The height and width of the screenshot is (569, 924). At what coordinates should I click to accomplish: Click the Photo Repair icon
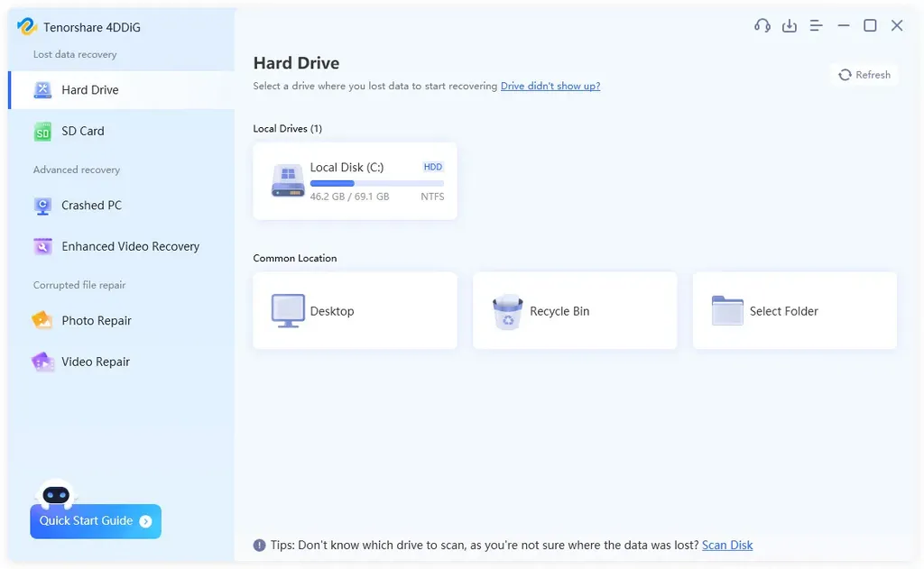(x=42, y=320)
